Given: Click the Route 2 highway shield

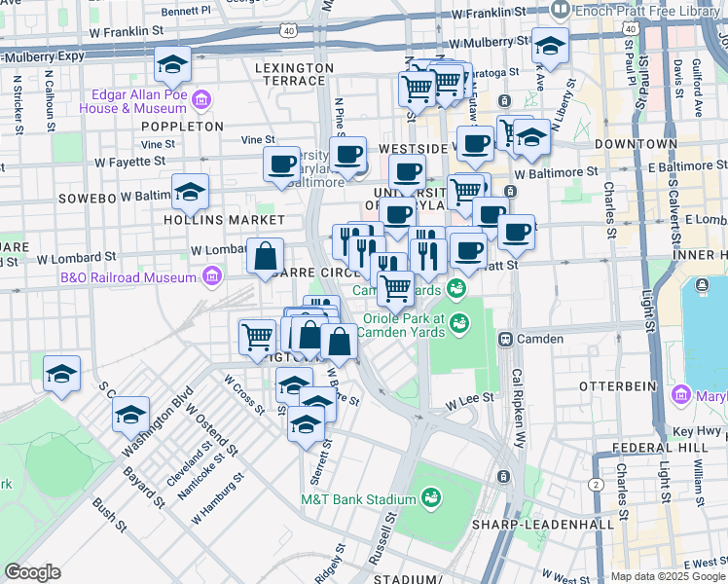Looking at the screenshot, I should [596, 485].
